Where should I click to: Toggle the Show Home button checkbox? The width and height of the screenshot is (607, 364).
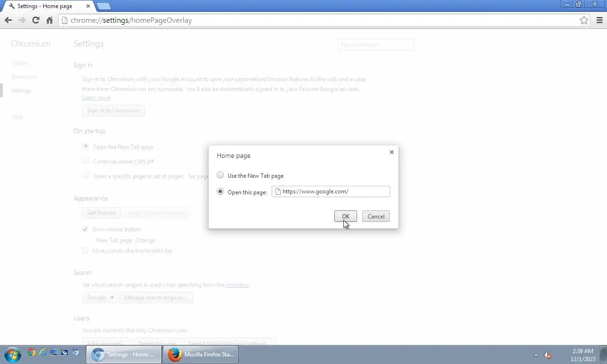point(85,229)
